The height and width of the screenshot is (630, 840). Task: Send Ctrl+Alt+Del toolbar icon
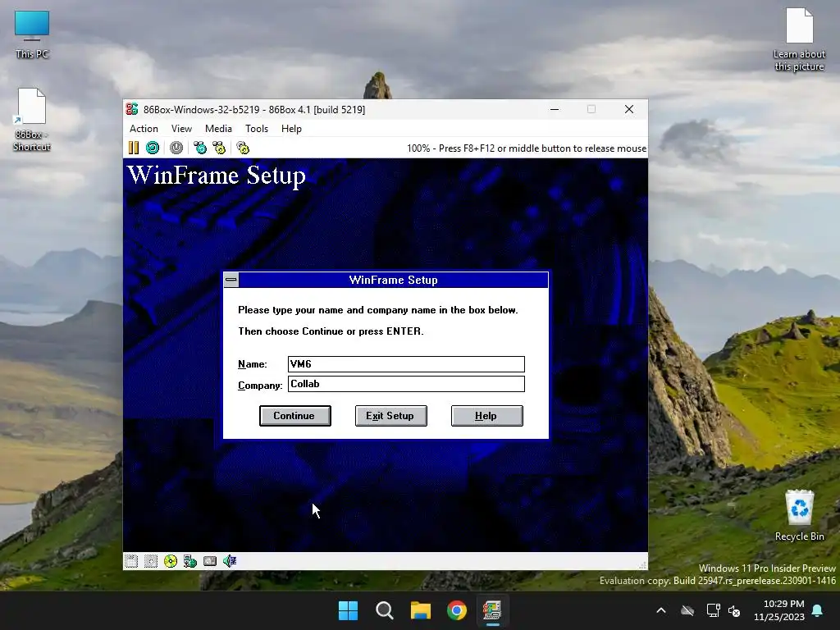(200, 148)
